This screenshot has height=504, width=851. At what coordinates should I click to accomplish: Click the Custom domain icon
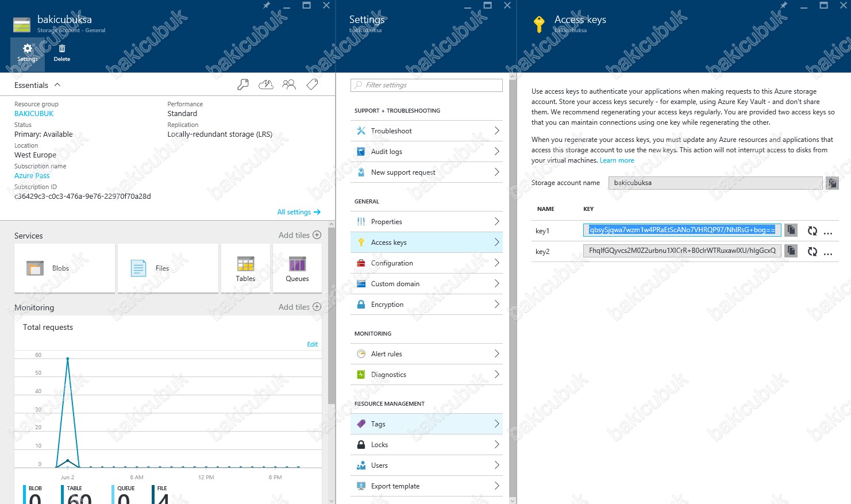(361, 284)
